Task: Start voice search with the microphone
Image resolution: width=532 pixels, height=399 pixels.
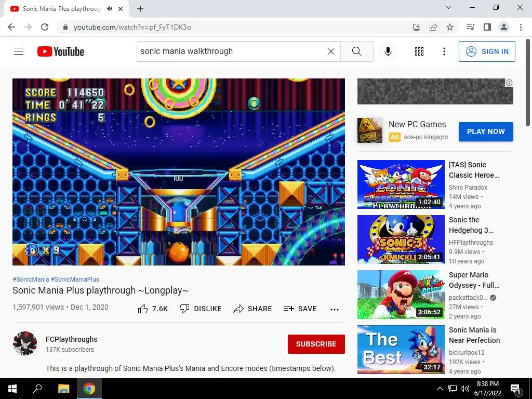Action: click(388, 51)
